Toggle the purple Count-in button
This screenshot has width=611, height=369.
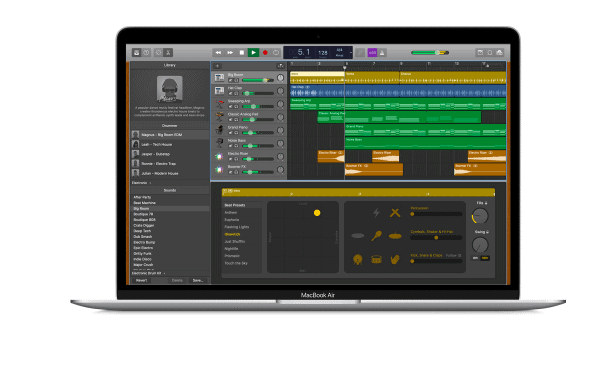[372, 53]
